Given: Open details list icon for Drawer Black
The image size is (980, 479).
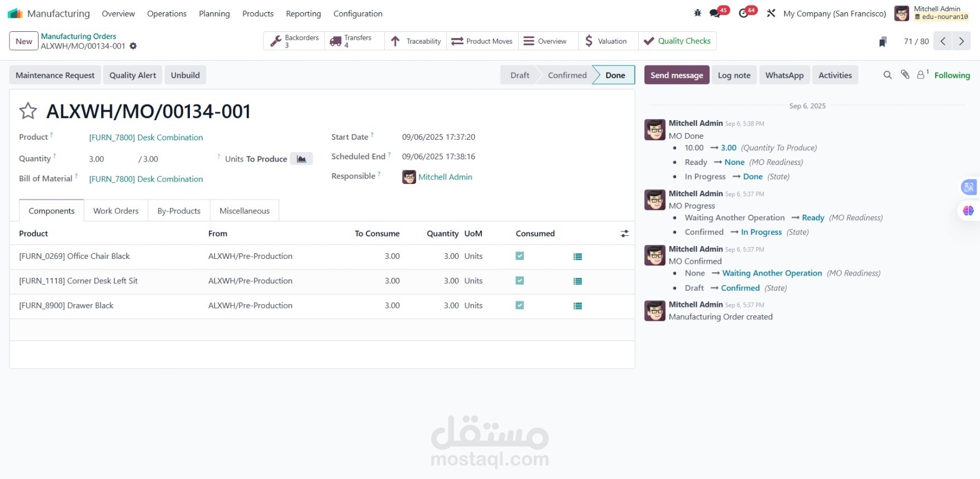Looking at the screenshot, I should 577,306.
